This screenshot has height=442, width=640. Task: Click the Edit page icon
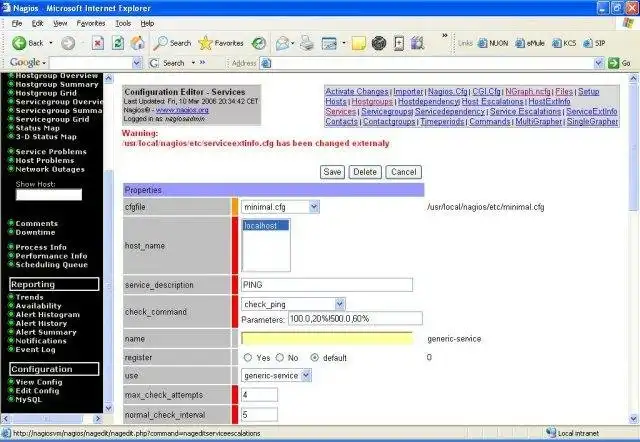(329, 43)
